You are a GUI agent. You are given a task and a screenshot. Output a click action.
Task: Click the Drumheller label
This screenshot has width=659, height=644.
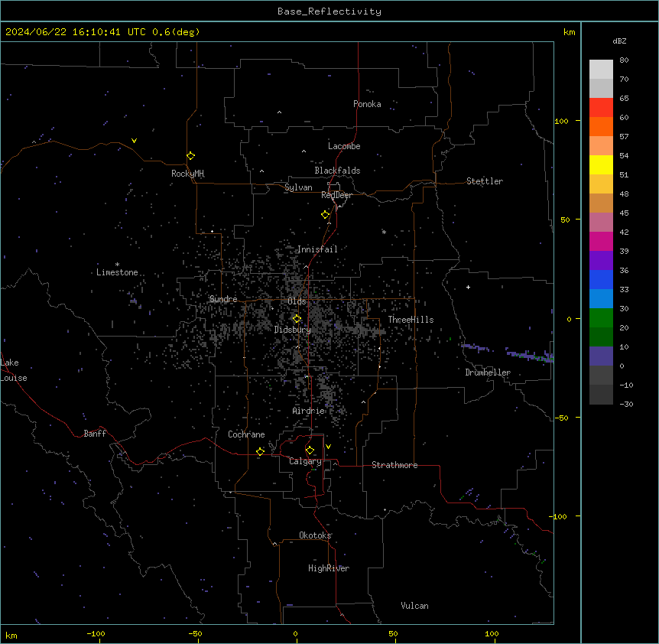(488, 372)
